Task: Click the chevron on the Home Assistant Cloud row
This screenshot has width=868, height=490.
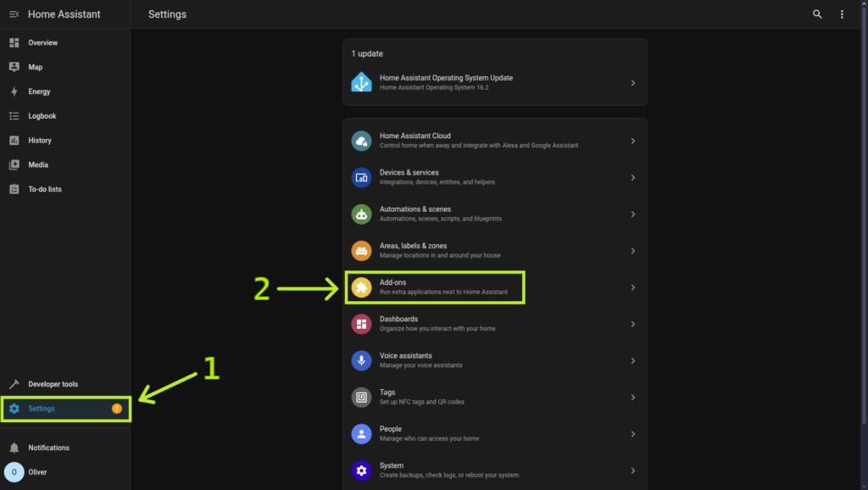Action: click(632, 141)
